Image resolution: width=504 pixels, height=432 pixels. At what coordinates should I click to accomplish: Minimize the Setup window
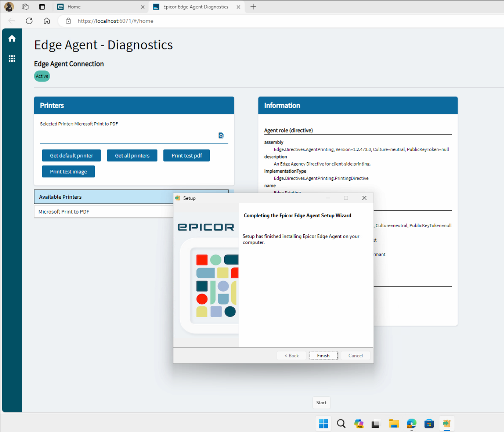pyautogui.click(x=328, y=198)
